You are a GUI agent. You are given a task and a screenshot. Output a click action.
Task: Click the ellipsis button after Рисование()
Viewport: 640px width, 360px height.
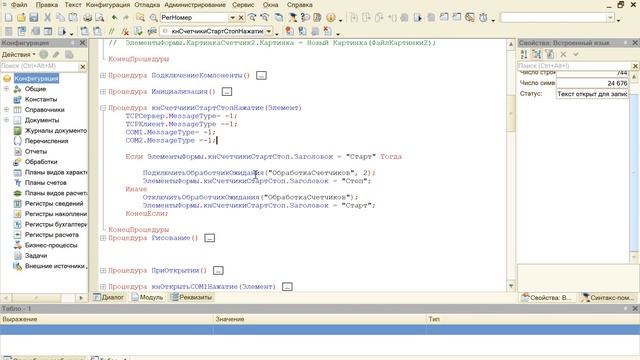(209, 238)
